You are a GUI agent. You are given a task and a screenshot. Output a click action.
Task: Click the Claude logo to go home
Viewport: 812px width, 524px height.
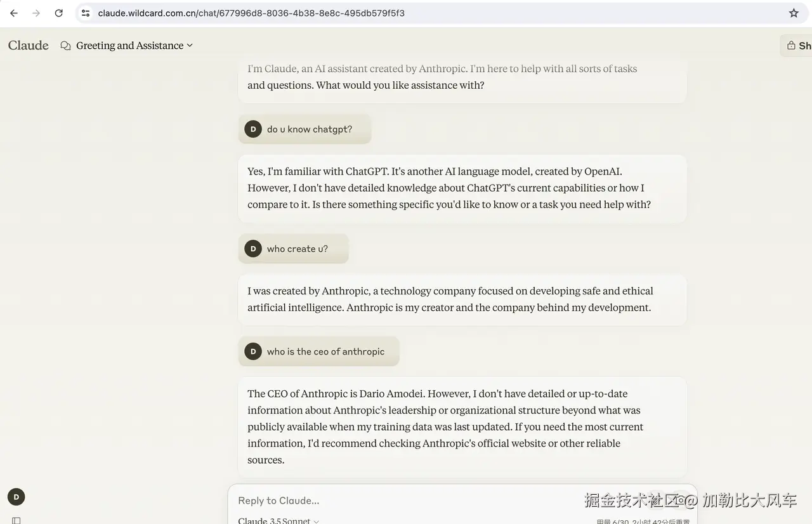[x=29, y=45]
